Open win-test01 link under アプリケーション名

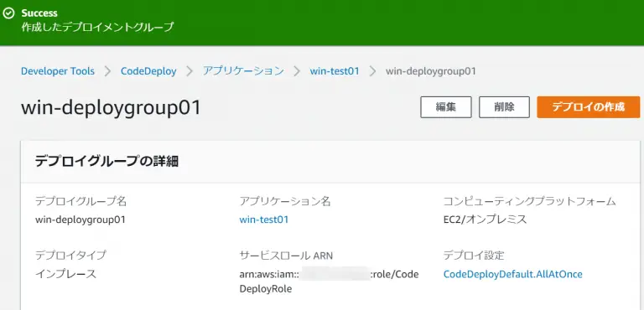coord(263,220)
